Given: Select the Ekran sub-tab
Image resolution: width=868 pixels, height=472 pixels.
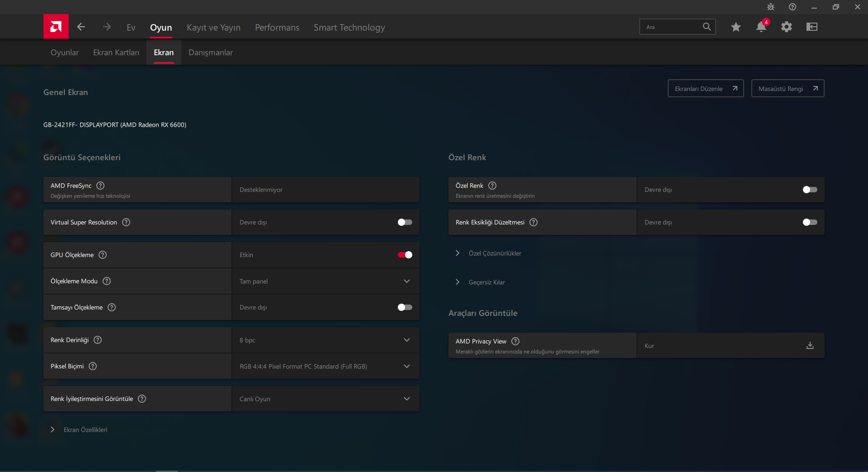Looking at the screenshot, I should pyautogui.click(x=164, y=52).
